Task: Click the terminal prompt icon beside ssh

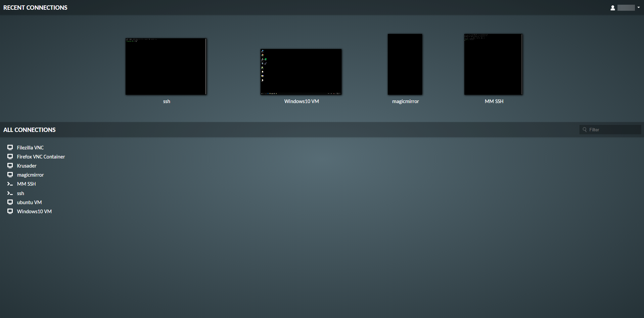Action: point(10,193)
